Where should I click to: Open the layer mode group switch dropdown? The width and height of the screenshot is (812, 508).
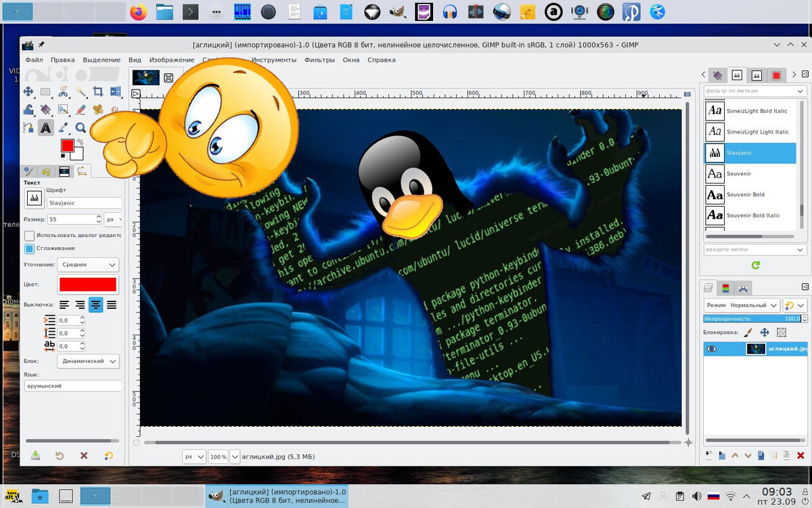794,305
